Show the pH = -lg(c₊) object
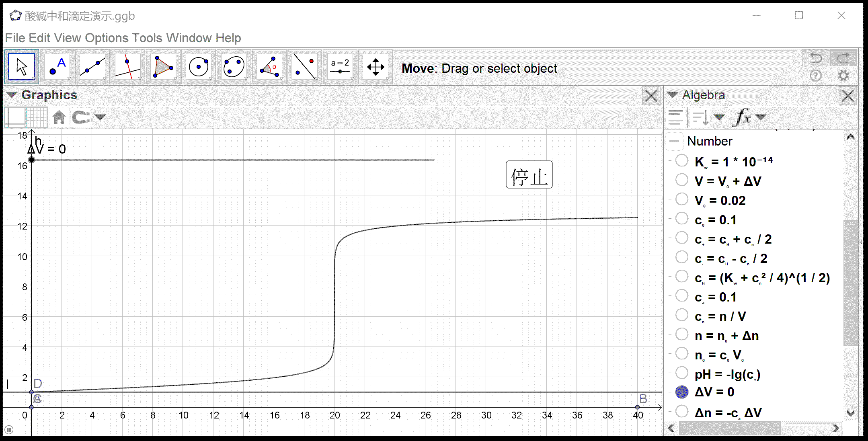The width and height of the screenshot is (868, 441). click(x=682, y=373)
